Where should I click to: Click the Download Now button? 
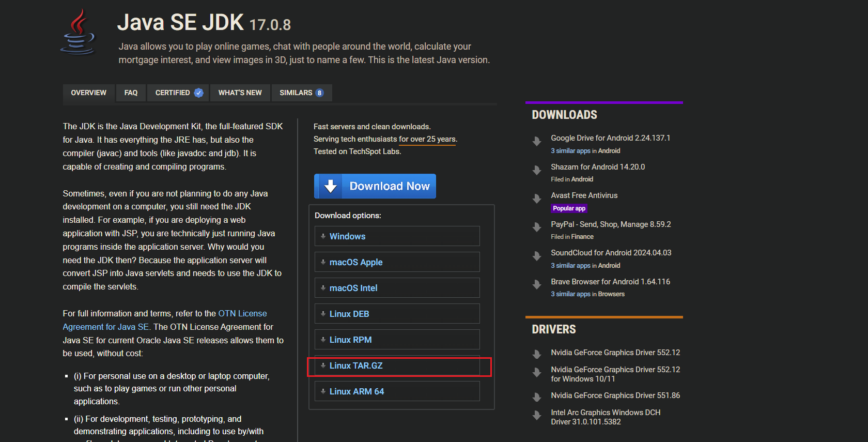(x=375, y=186)
